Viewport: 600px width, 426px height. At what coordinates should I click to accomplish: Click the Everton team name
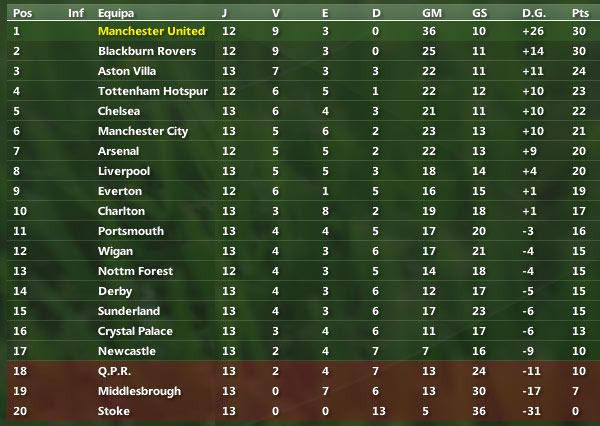tap(120, 191)
